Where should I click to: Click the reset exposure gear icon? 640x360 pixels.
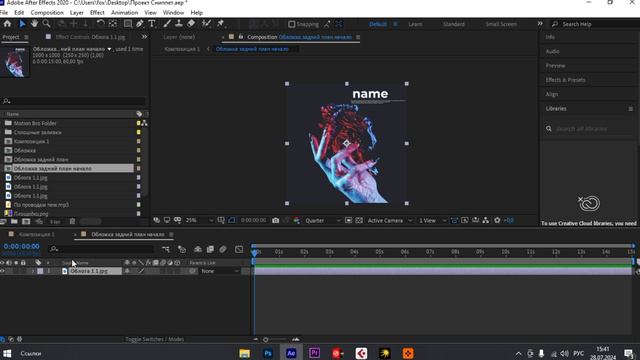[497, 220]
